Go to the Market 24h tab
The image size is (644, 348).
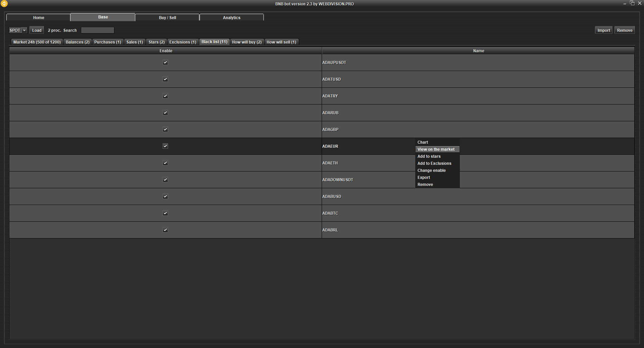pyautogui.click(x=37, y=42)
